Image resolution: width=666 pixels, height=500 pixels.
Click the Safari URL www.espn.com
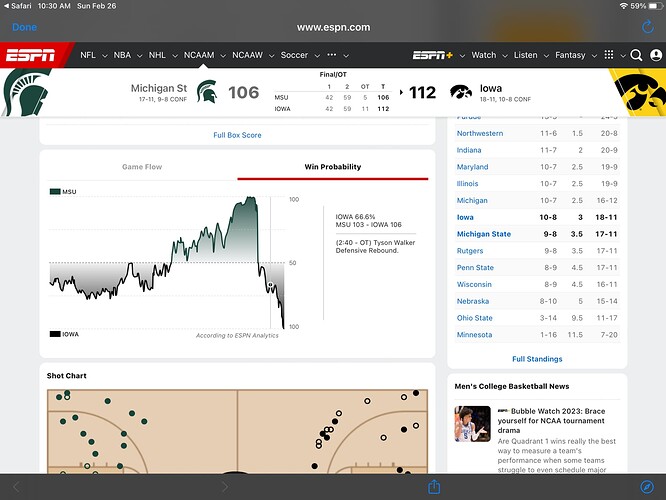point(333,28)
